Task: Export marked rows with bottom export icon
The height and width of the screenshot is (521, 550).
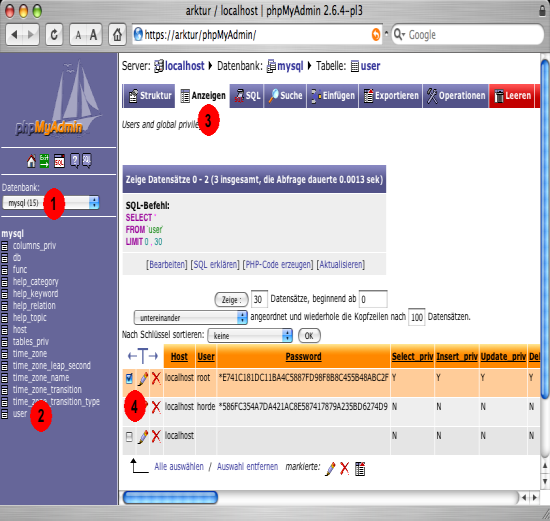Action: pyautogui.click(x=360, y=468)
